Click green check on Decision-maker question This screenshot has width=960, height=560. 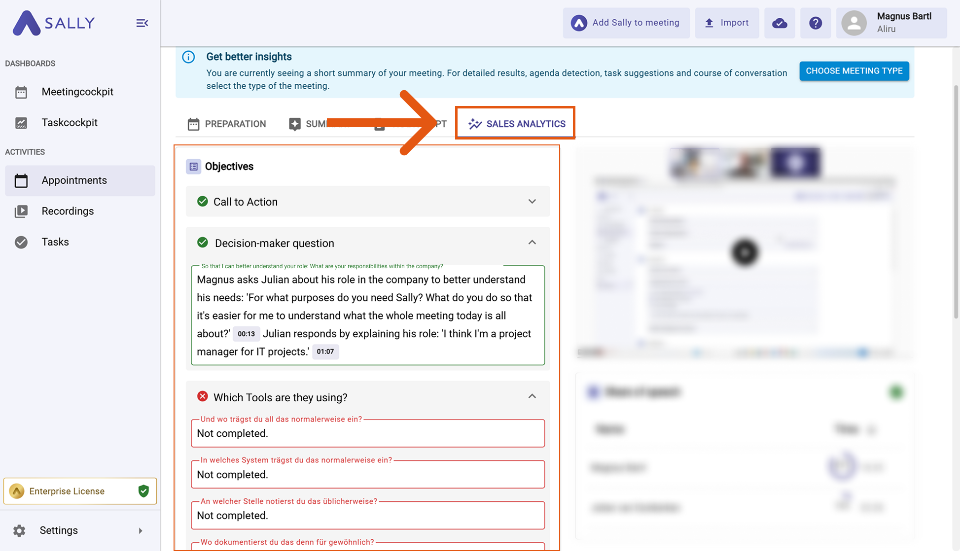[202, 242]
